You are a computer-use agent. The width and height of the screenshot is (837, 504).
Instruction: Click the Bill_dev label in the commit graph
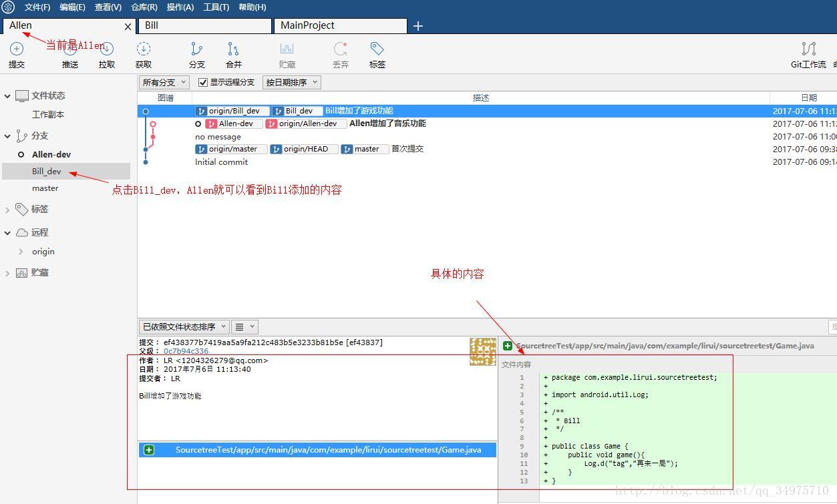(x=297, y=111)
